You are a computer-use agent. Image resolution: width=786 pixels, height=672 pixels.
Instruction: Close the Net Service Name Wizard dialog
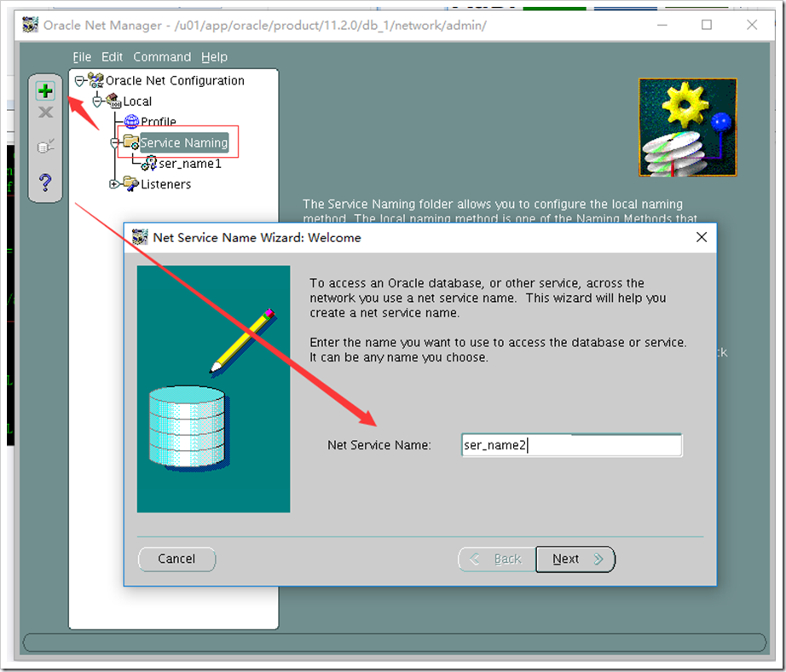tap(702, 237)
